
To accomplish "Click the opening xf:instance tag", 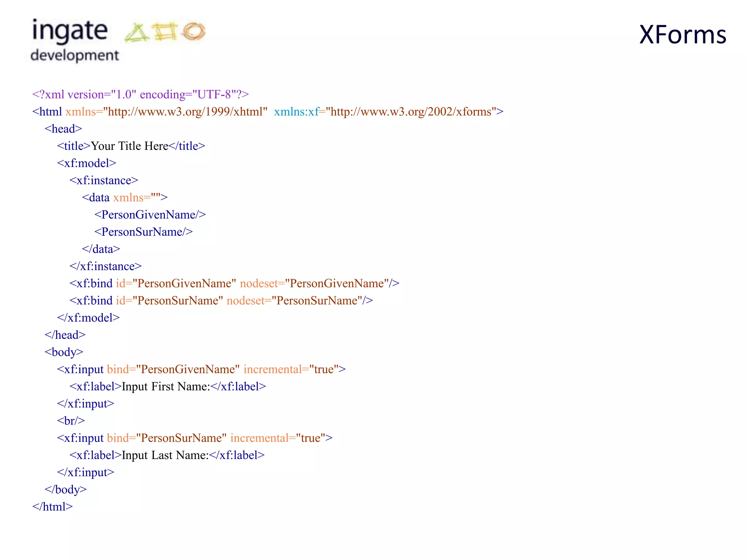I will pos(104,180).
